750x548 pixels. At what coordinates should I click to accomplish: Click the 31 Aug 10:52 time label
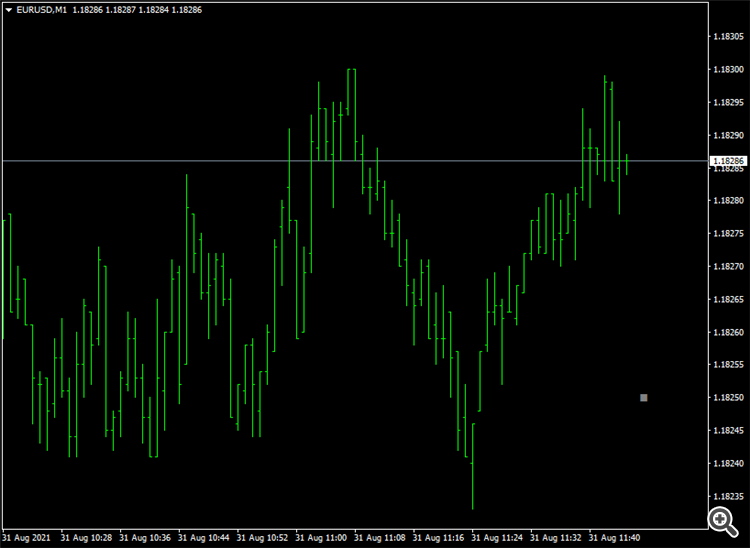pos(263,538)
